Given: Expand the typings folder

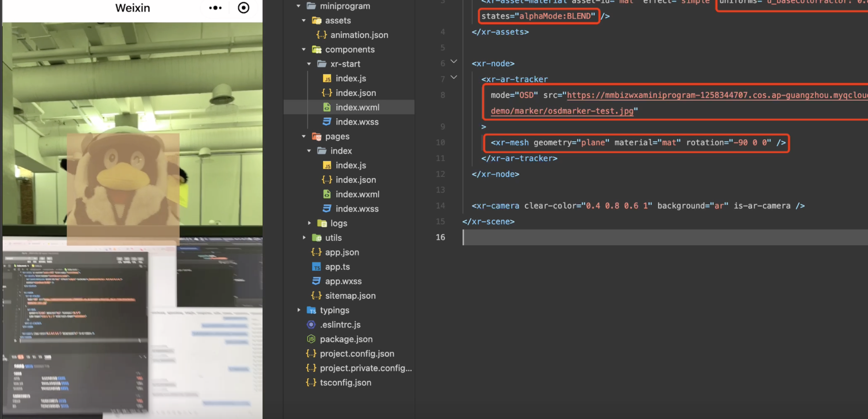Looking at the screenshot, I should pos(299,310).
